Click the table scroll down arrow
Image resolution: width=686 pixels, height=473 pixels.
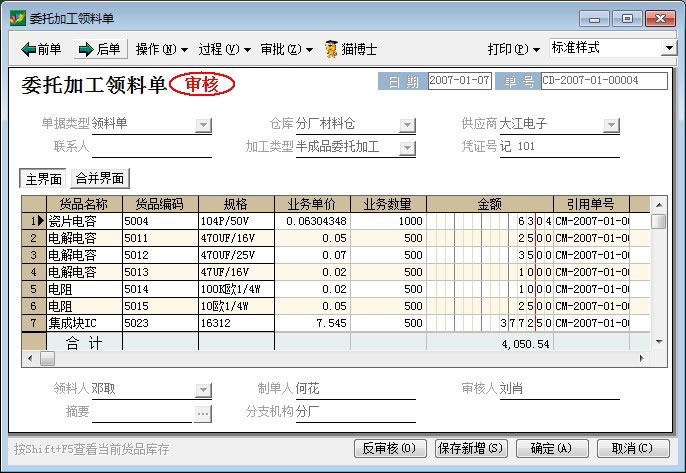[659, 342]
